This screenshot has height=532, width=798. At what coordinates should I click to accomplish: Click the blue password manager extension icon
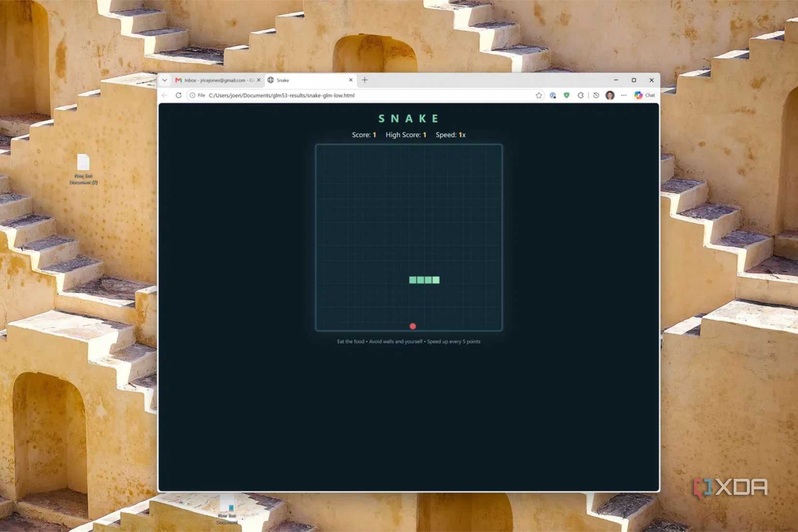[x=553, y=95]
